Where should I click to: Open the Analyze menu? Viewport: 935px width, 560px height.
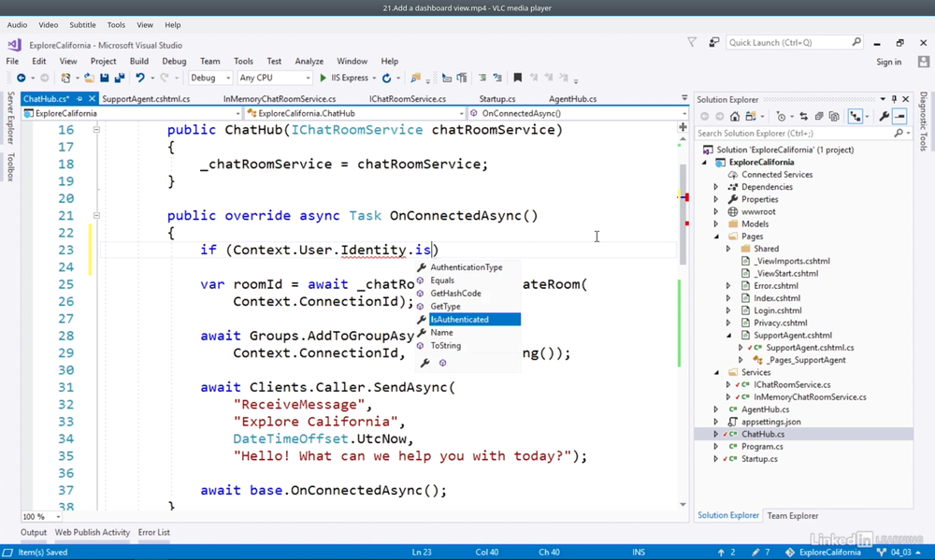coord(309,62)
